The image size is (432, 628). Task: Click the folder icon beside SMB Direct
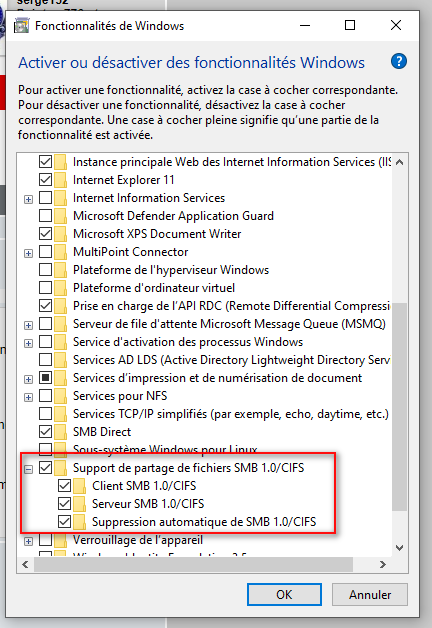60,432
